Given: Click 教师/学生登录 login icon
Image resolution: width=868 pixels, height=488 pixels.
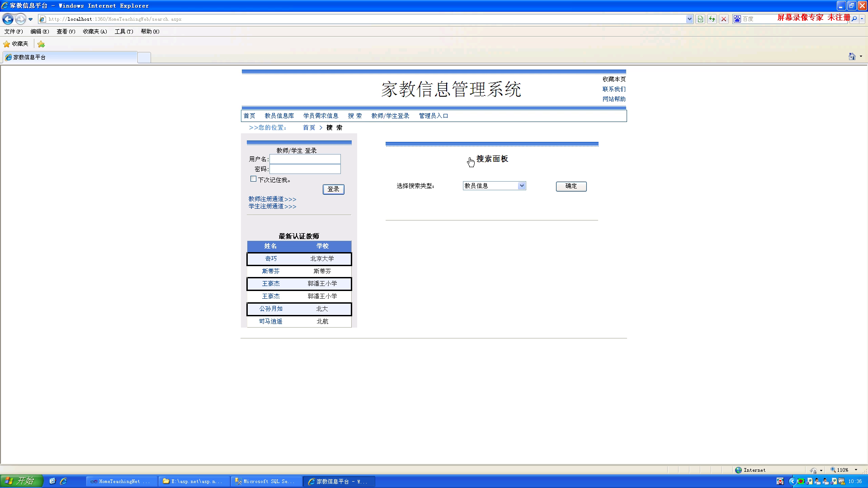Looking at the screenshot, I should [391, 116].
